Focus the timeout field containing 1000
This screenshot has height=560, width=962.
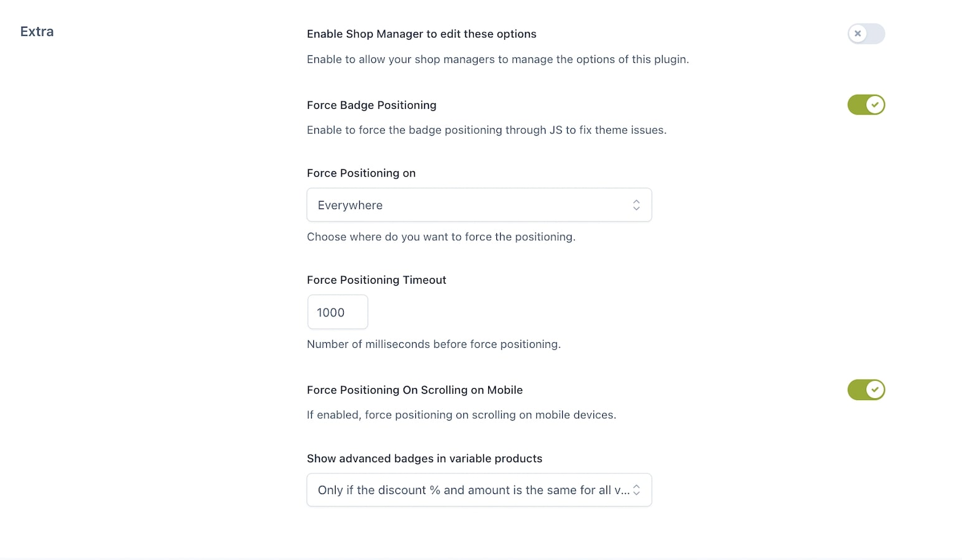click(x=337, y=312)
